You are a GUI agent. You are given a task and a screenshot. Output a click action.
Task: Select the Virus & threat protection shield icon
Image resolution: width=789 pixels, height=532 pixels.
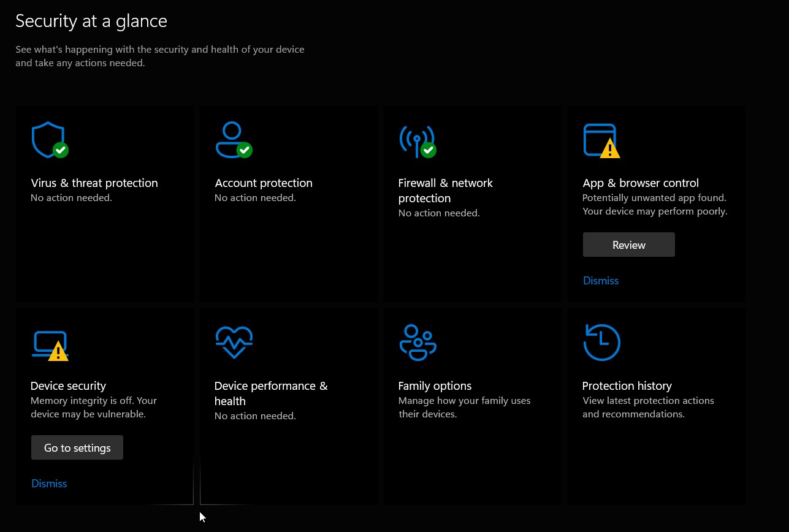coord(48,139)
